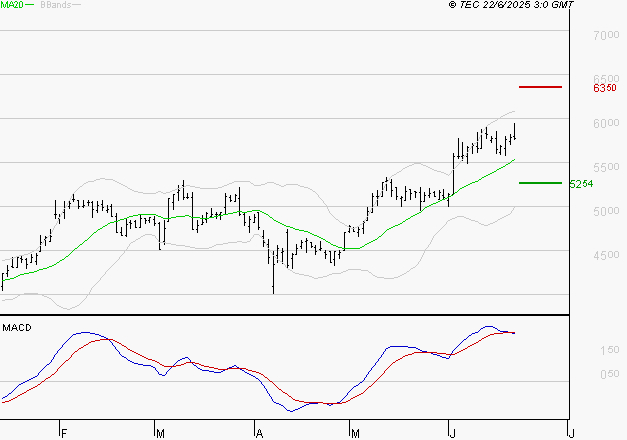Select the TEC 22/6/2025 timestamp text
This screenshot has width=627, height=440.
tap(511, 5)
